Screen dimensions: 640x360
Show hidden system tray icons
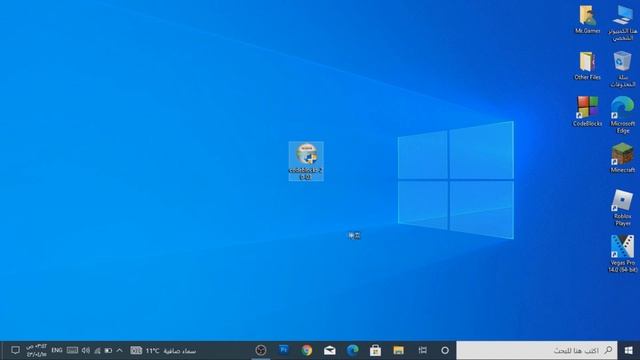[119, 351]
